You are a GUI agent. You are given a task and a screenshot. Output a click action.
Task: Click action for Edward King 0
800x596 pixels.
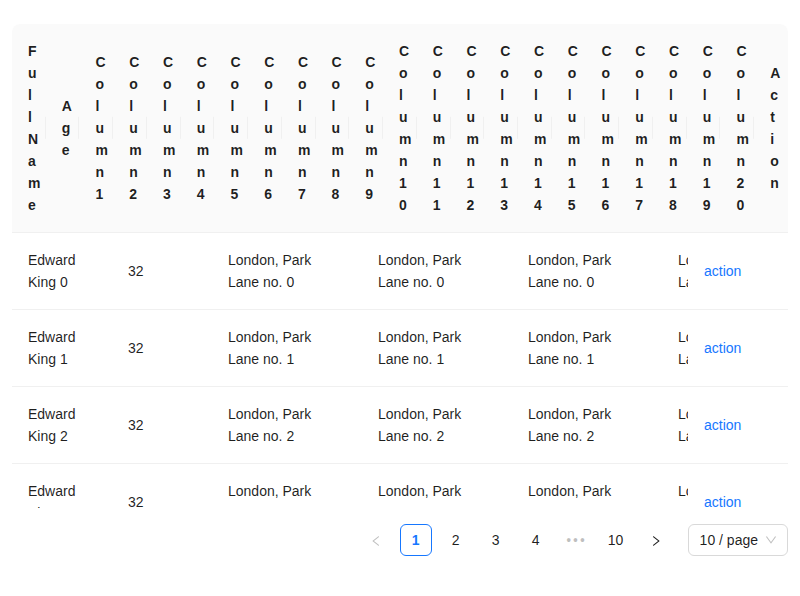(x=722, y=271)
